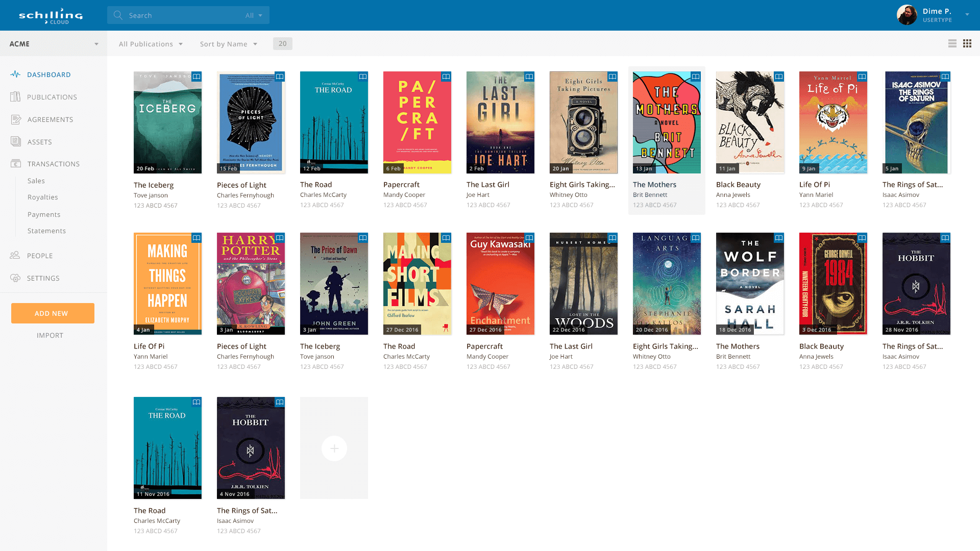The width and height of the screenshot is (980, 551).
Task: Click the Publications books icon
Action: click(x=15, y=97)
